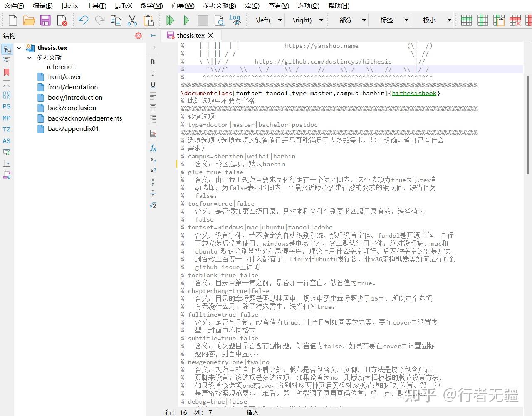Apply subscript formatting
532x416 pixels.
[152, 160]
